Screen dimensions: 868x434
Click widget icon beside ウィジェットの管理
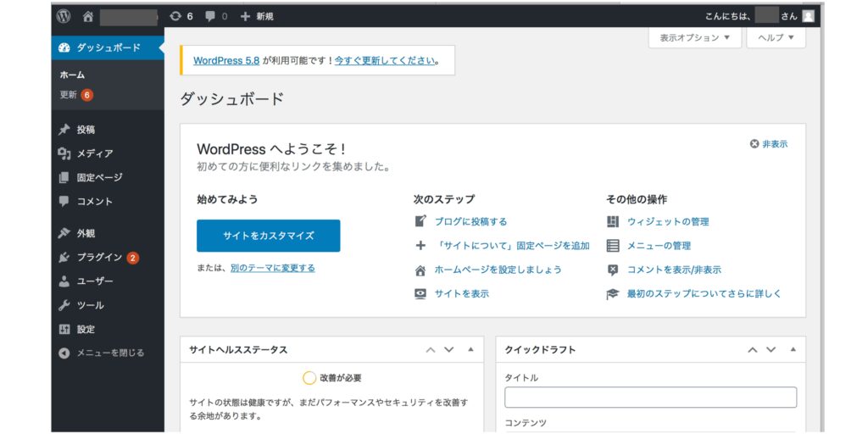(613, 221)
